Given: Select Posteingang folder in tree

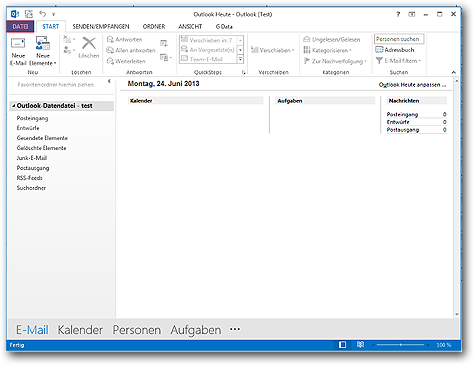Looking at the screenshot, I should tap(32, 118).
